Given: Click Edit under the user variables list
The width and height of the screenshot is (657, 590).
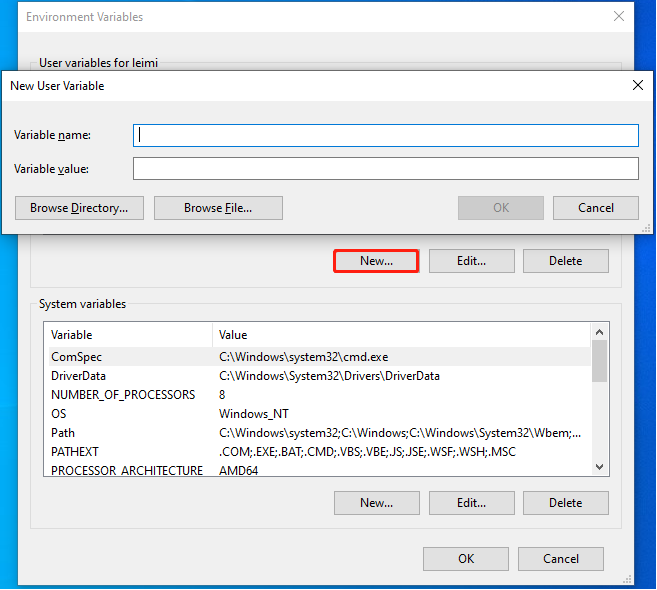Looking at the screenshot, I should [x=471, y=261].
